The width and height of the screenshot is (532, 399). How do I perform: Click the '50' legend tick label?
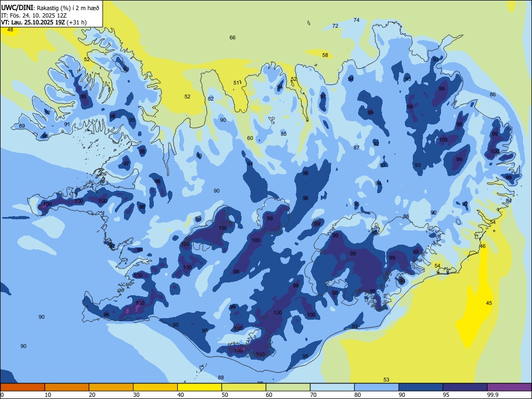[225, 395]
